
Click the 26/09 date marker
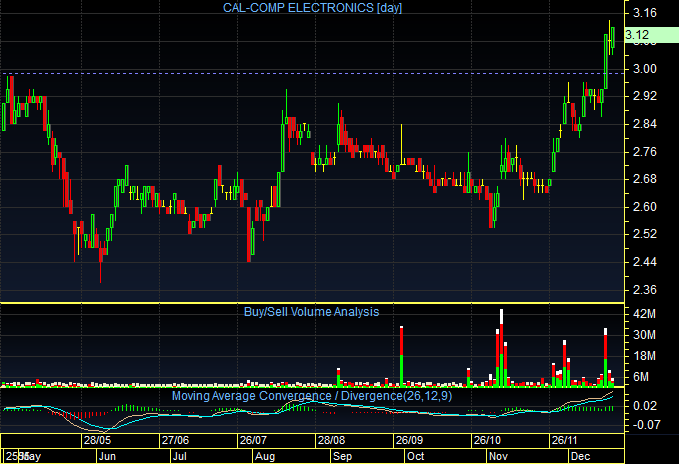click(x=409, y=441)
